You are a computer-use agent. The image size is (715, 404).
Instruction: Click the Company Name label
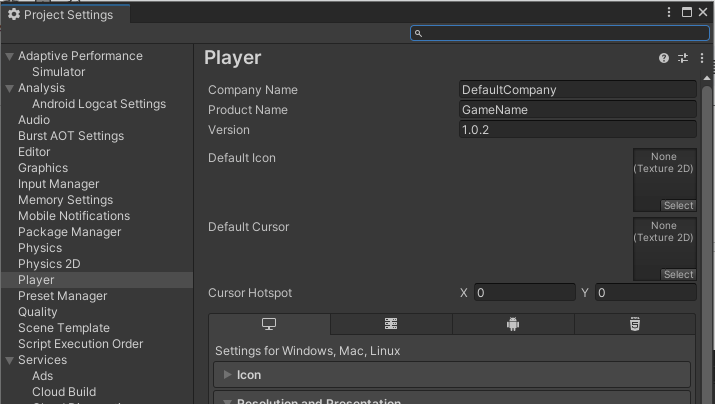coord(253,90)
